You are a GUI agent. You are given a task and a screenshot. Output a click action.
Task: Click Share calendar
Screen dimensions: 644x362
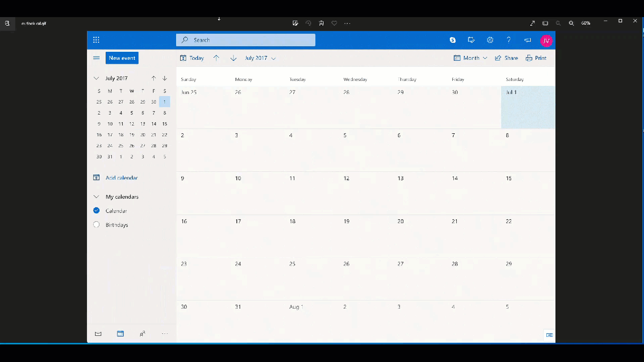coord(506,58)
